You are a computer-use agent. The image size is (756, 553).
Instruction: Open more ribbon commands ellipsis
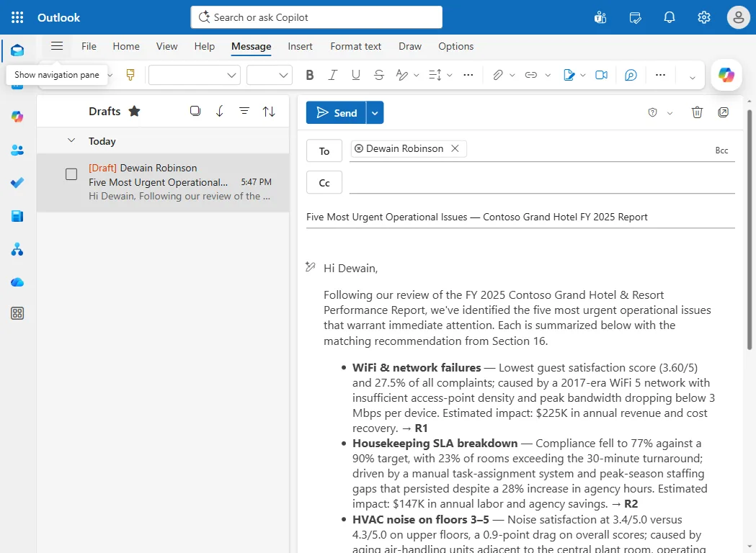point(661,75)
